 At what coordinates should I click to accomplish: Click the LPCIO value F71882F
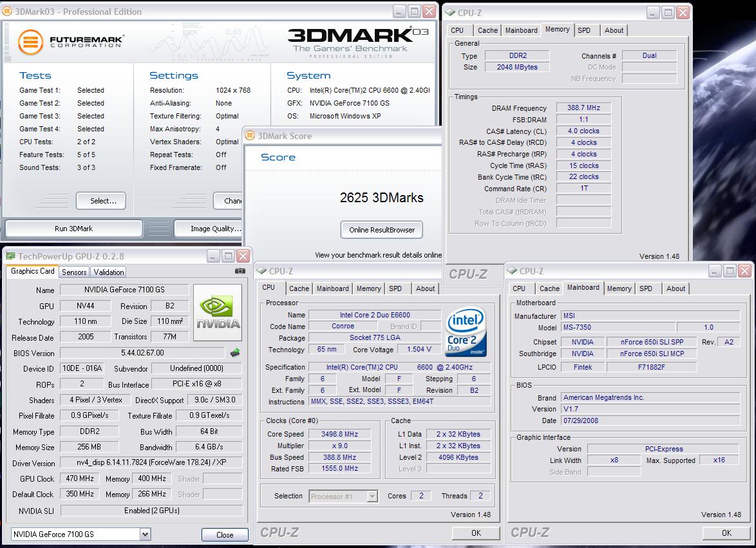[x=652, y=367]
